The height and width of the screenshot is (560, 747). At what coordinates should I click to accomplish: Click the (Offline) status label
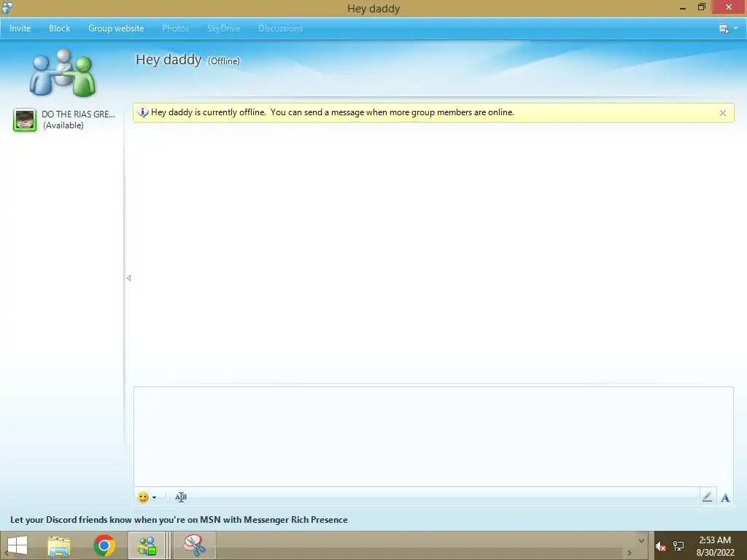pyautogui.click(x=224, y=61)
